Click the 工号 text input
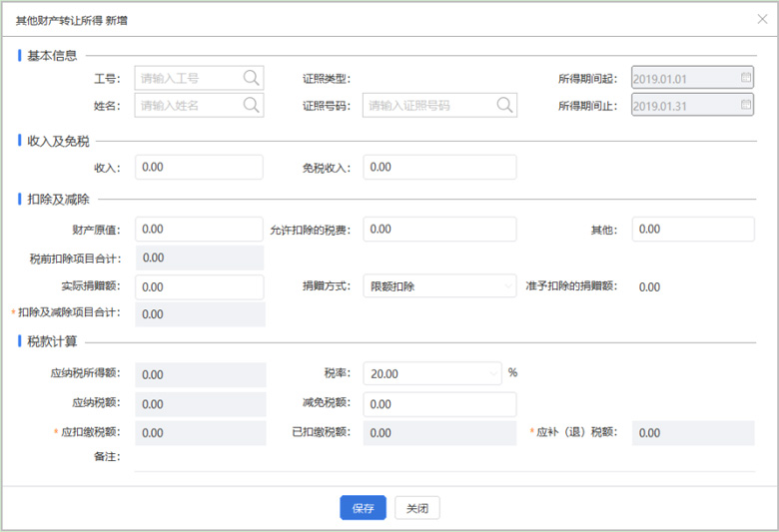 click(188, 78)
